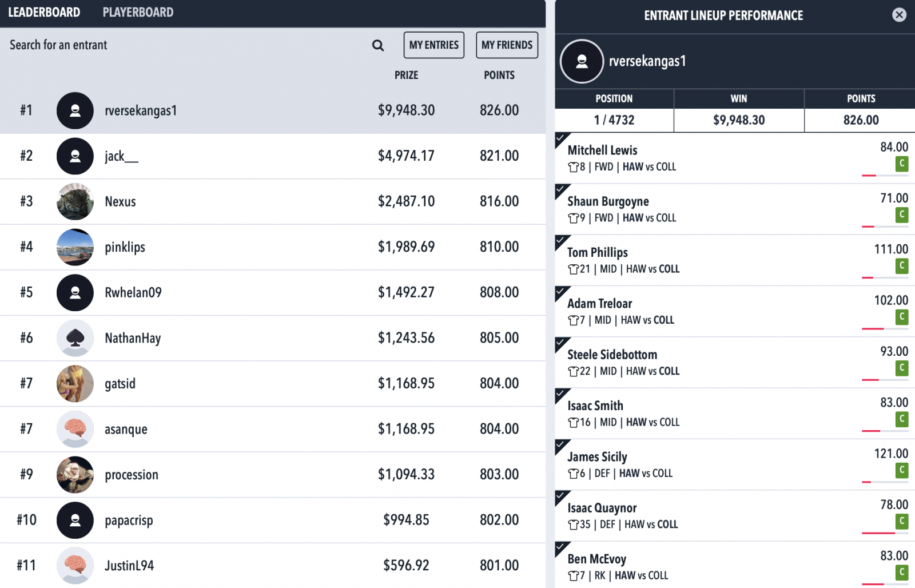Click the Points column header in leaderboard
Image resolution: width=915 pixels, height=588 pixels.
pos(499,75)
